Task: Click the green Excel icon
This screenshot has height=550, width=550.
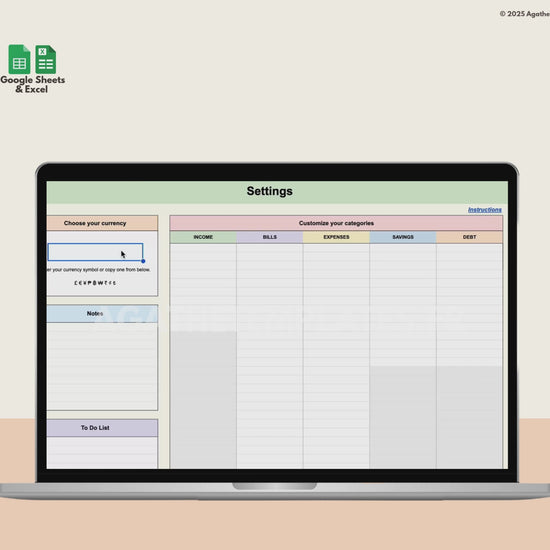Action: tap(46, 59)
